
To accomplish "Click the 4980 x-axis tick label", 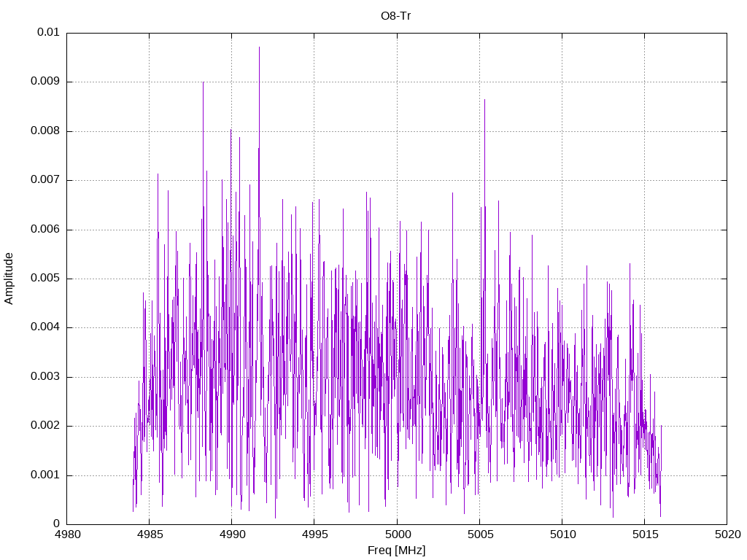I will pyautogui.click(x=67, y=534).
